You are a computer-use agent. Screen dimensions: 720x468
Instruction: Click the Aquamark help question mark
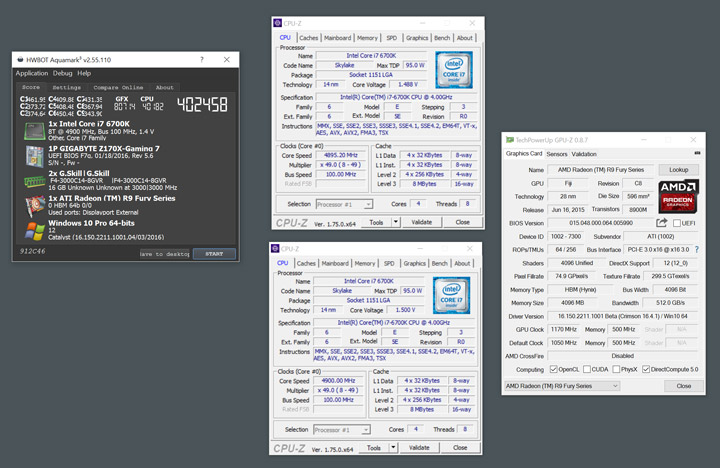tap(202, 60)
